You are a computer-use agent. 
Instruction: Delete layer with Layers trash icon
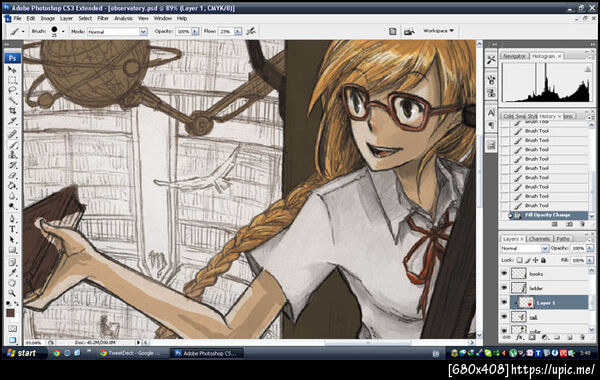pos(582,337)
